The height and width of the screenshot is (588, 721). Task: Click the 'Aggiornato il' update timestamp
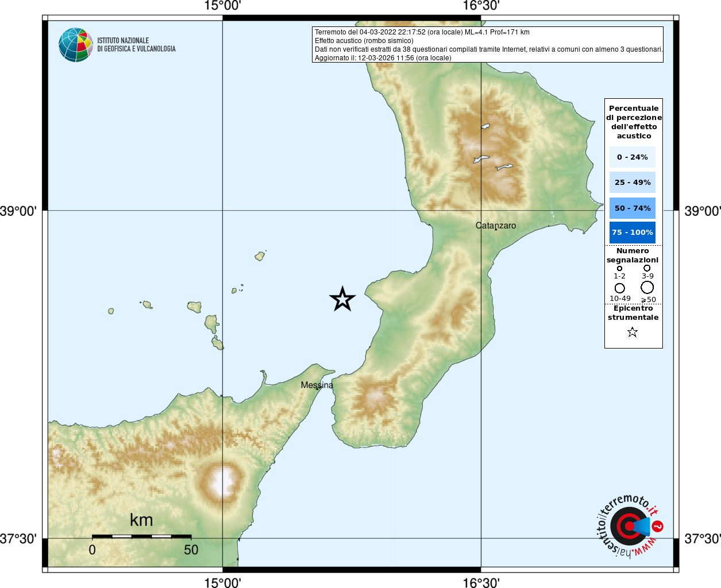point(383,58)
